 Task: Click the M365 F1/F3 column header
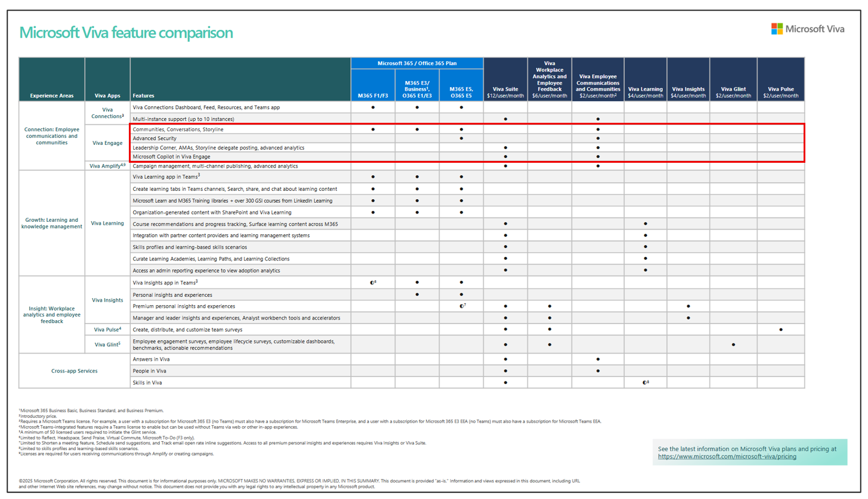(x=373, y=95)
